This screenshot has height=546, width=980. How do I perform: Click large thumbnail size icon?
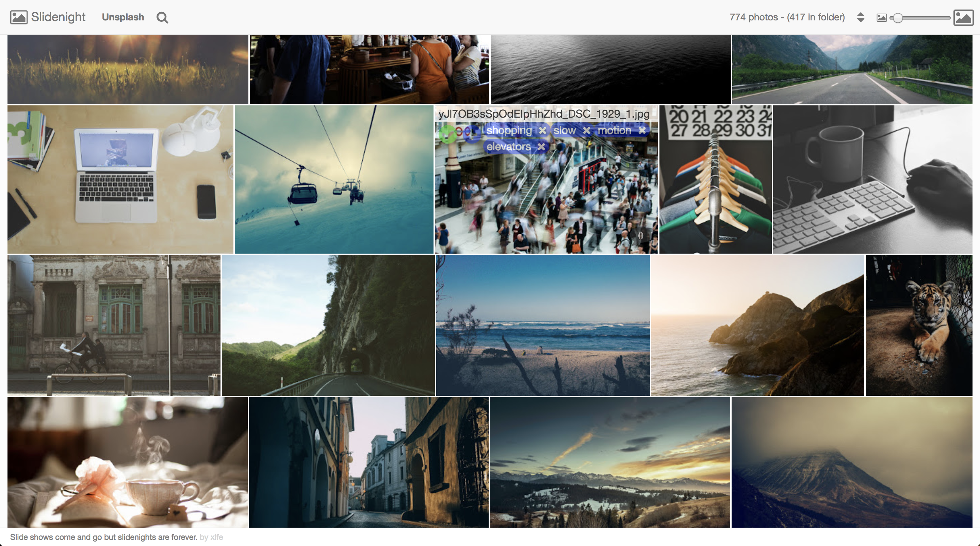click(x=963, y=18)
